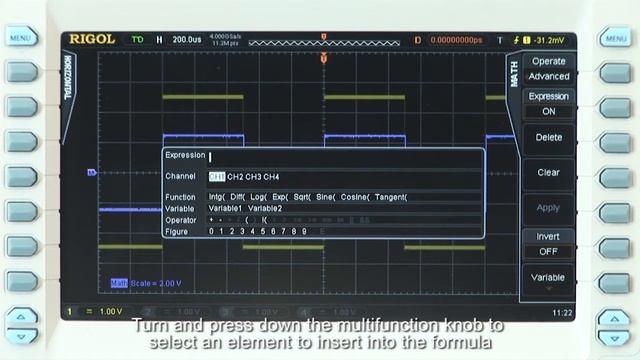640x360 pixels.
Task: Select the greyed Apply menu item
Action: pos(549,208)
